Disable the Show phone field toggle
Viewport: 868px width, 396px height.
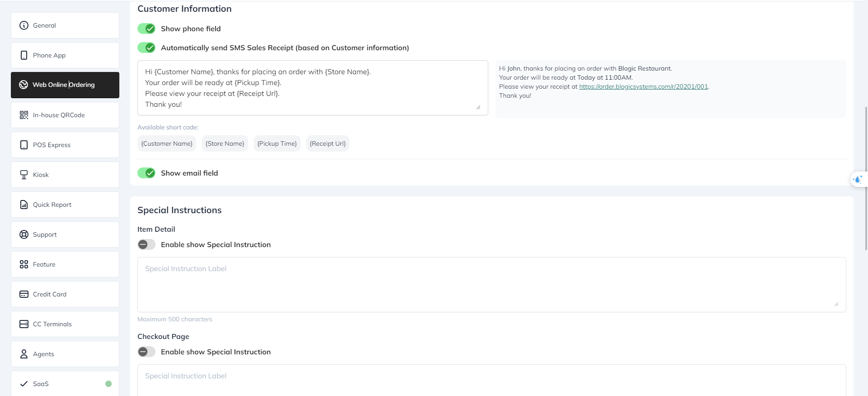(x=146, y=29)
